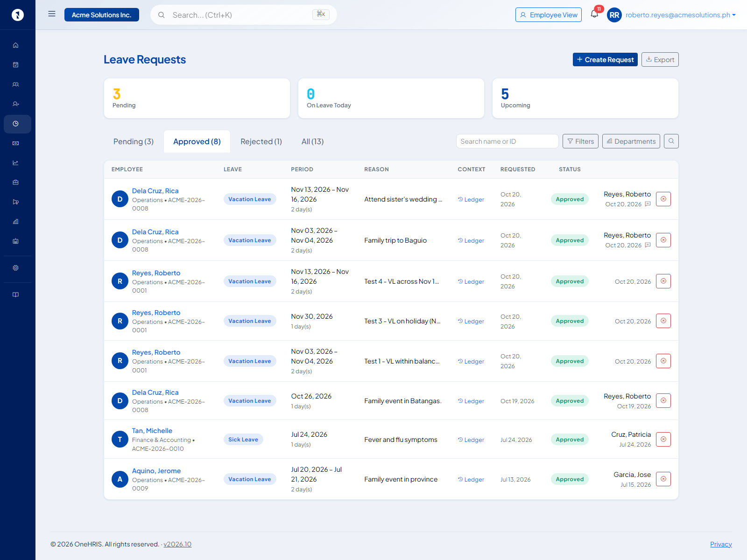The width and height of the screenshot is (747, 560).
Task: Open the Privacy link in the footer
Action: pos(721,544)
